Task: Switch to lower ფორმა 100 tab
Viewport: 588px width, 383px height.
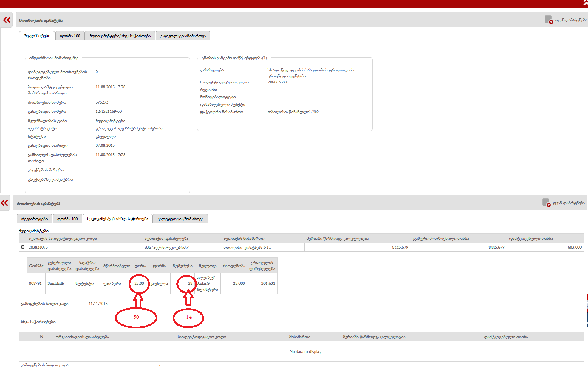Action: coord(67,219)
